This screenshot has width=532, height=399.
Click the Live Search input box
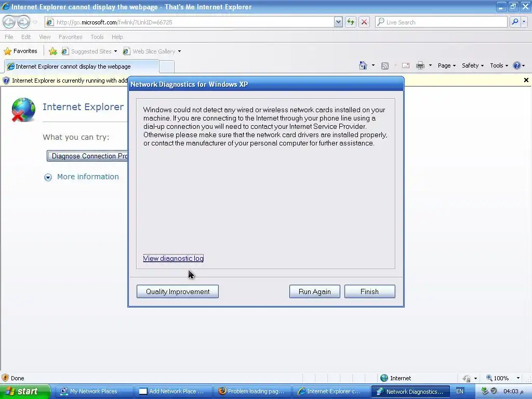click(x=441, y=22)
